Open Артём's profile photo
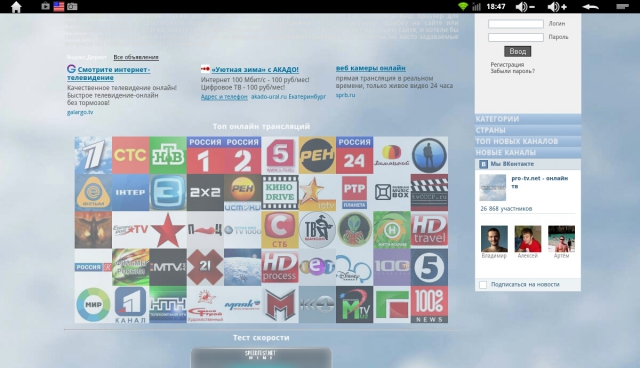 click(561, 239)
